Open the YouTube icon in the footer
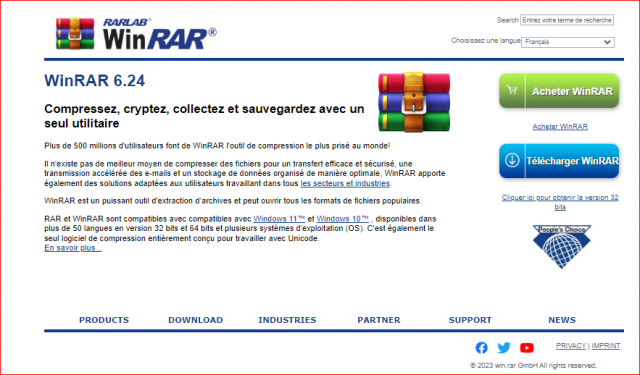The width and height of the screenshot is (640, 375). (527, 348)
